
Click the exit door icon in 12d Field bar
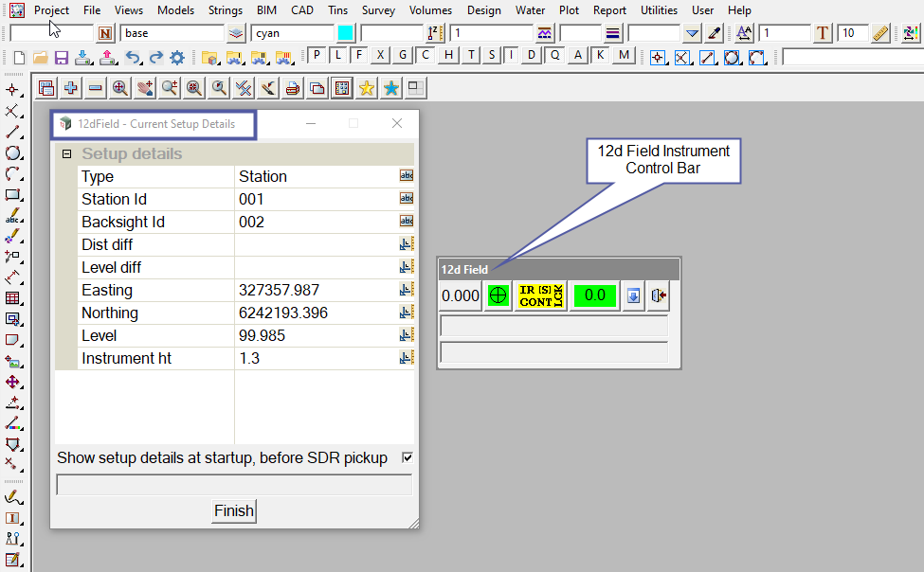click(x=659, y=295)
